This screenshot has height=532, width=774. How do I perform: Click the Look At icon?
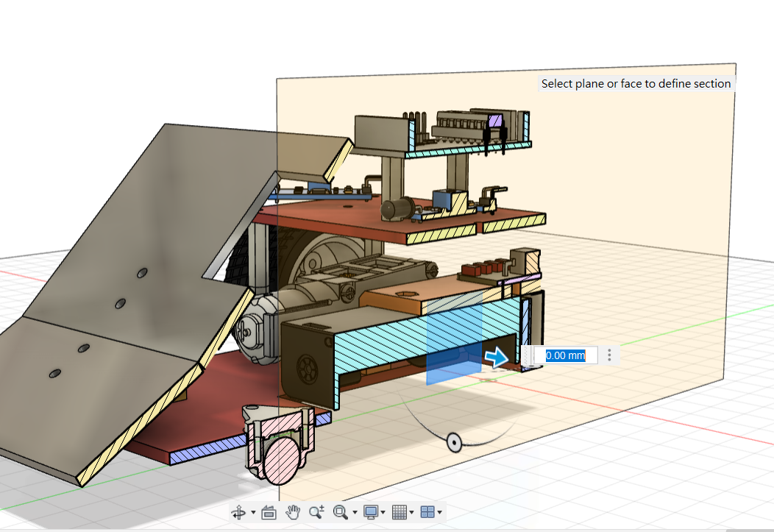click(269, 512)
